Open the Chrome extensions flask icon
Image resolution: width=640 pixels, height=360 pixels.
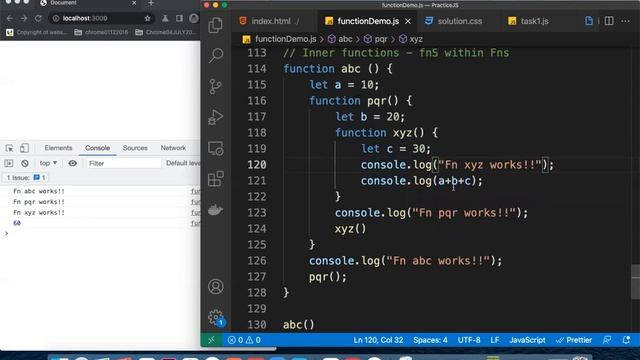pyautogui.click(x=165, y=18)
